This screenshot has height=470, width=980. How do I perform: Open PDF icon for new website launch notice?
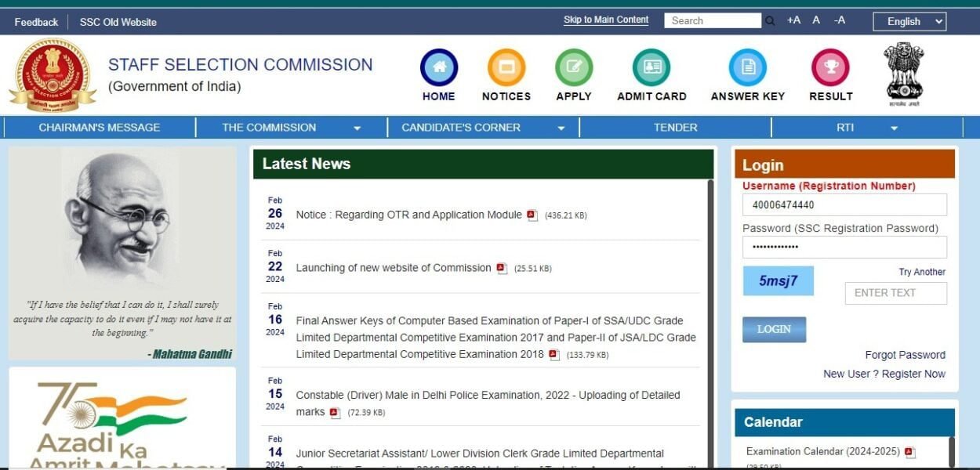(502, 268)
